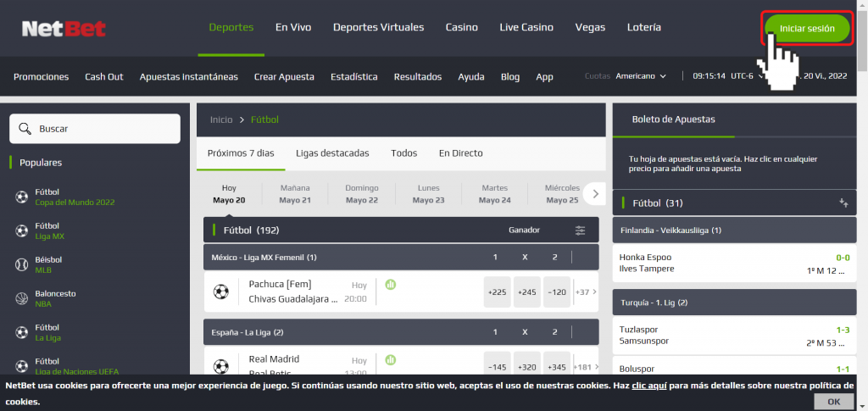The height and width of the screenshot is (411, 868).
Task: Accept cookies with the OK button
Action: coord(834,402)
